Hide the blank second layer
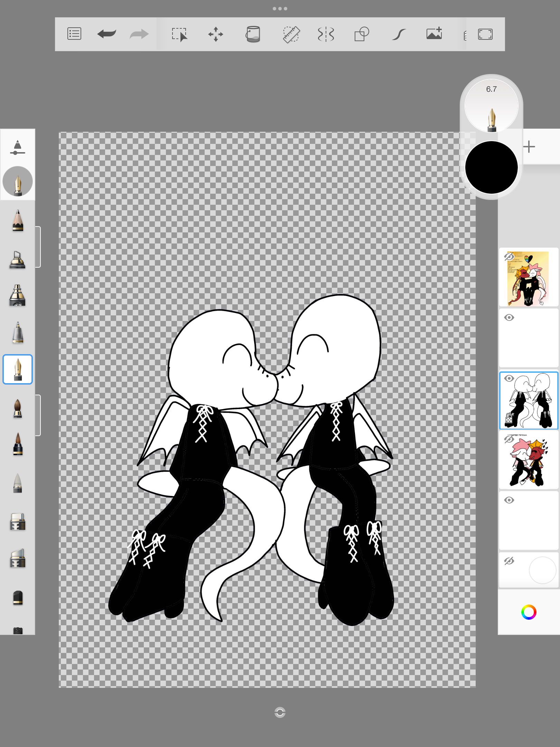 (x=509, y=317)
